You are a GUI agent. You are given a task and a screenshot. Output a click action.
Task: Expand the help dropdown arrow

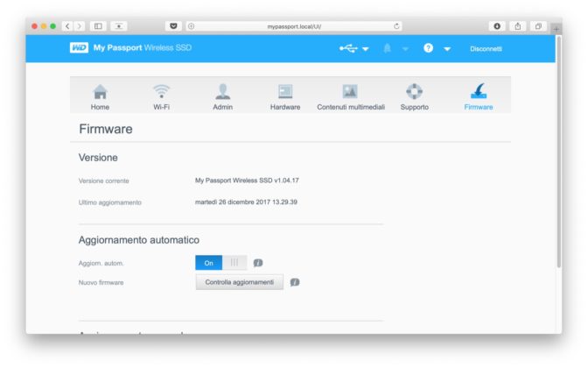pos(447,49)
